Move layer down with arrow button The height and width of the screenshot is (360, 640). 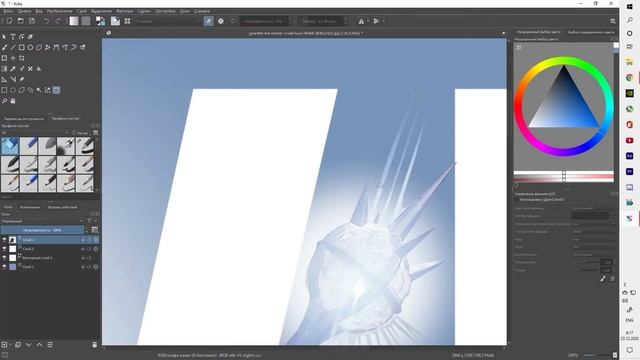29,345
